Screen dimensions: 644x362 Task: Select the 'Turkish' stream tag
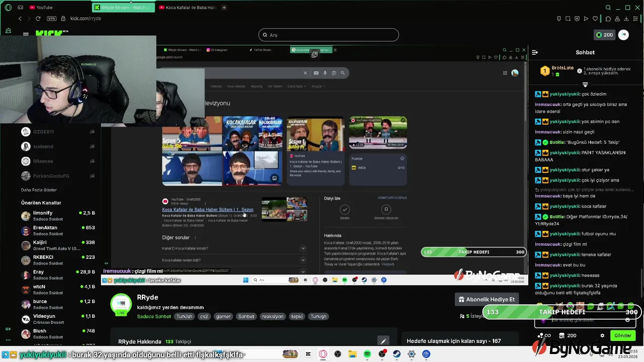(184, 316)
